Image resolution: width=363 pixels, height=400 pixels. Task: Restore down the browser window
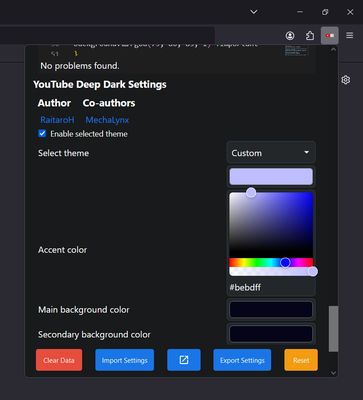pos(325,12)
